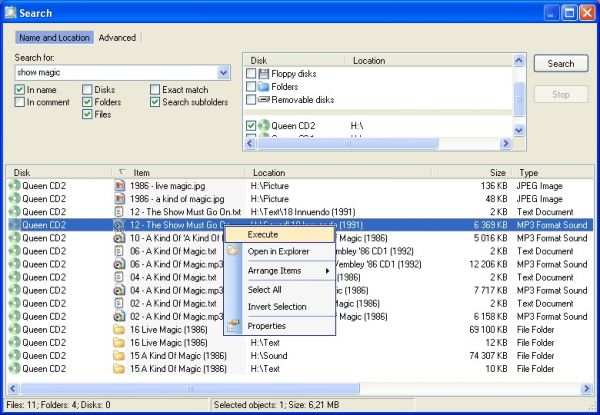Viewport: 600px width, 415px height.
Task: Click the disk list horizontal scrollbar thumb
Action: point(348,143)
